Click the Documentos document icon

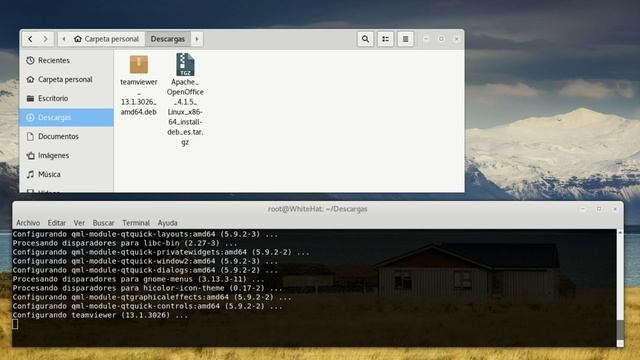click(x=30, y=136)
